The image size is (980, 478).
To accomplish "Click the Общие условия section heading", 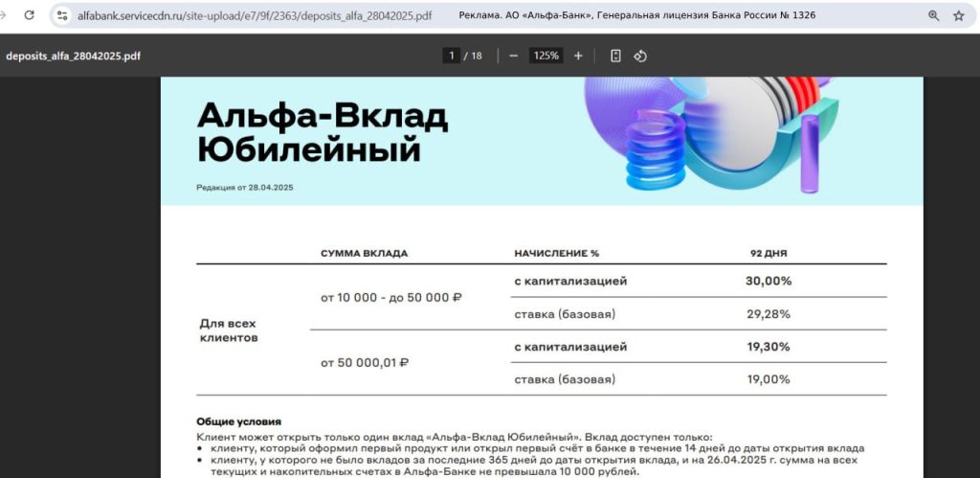I will coord(238,421).
